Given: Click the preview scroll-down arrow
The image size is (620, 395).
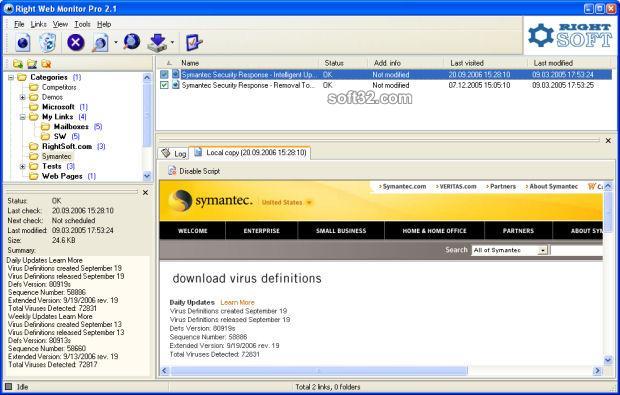Looking at the screenshot, I should 608,360.
